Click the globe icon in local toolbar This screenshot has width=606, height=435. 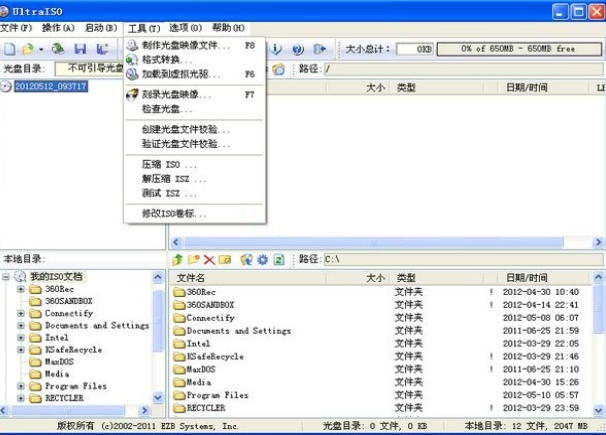point(247,259)
